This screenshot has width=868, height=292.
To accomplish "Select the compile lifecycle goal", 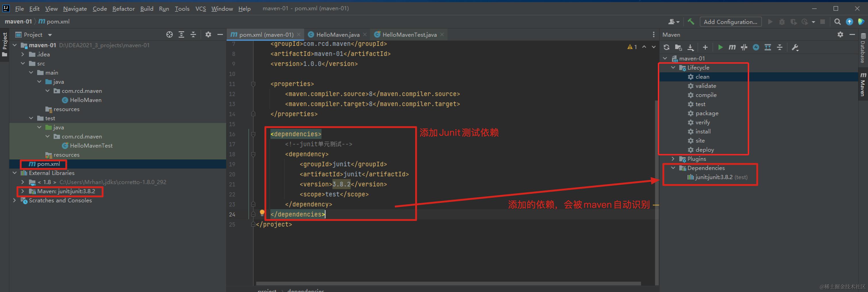I will click(x=706, y=95).
